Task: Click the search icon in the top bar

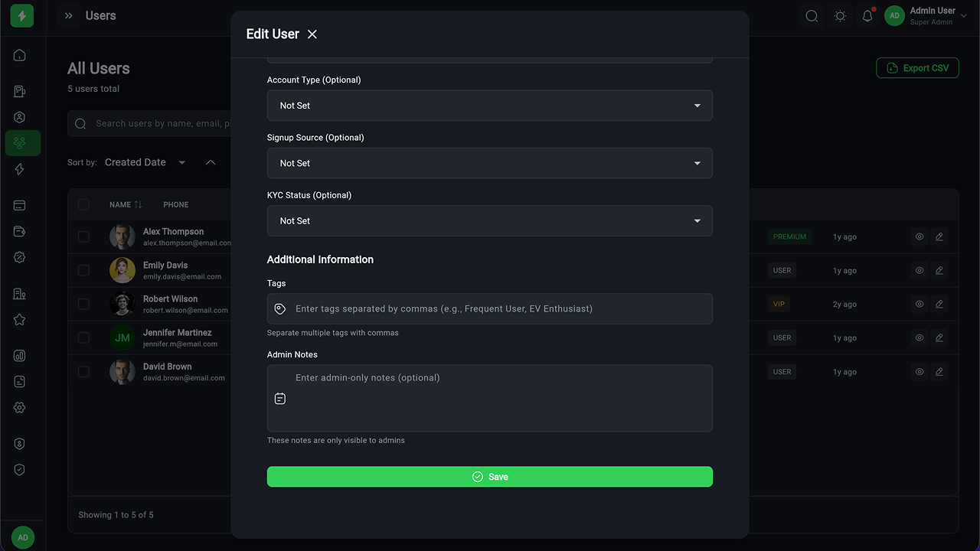Action: [812, 16]
